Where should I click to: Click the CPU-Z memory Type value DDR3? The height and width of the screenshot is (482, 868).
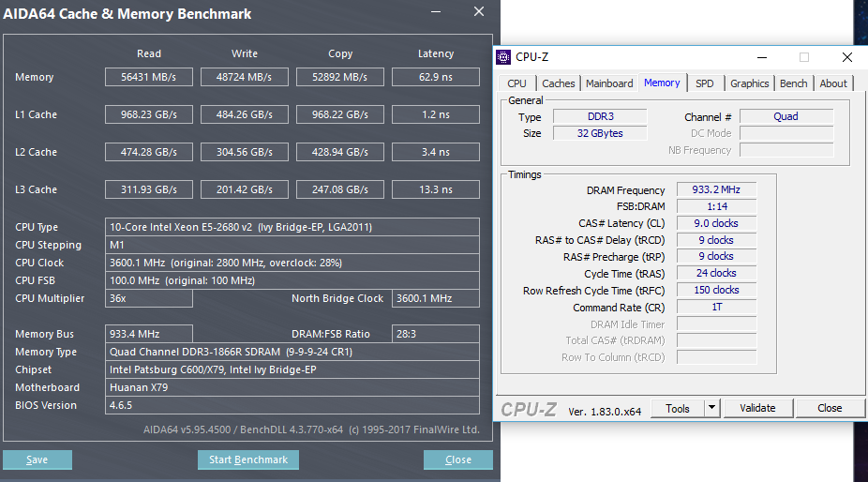point(600,116)
